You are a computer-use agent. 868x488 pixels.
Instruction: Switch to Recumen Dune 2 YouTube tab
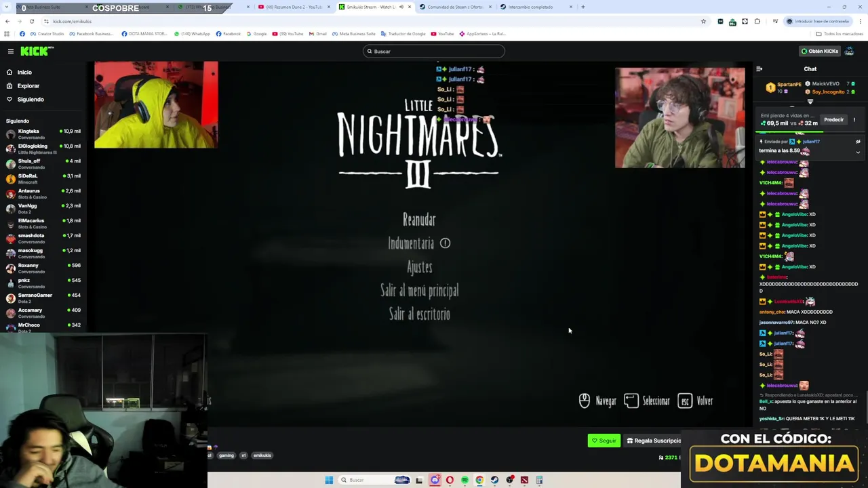coord(293,7)
